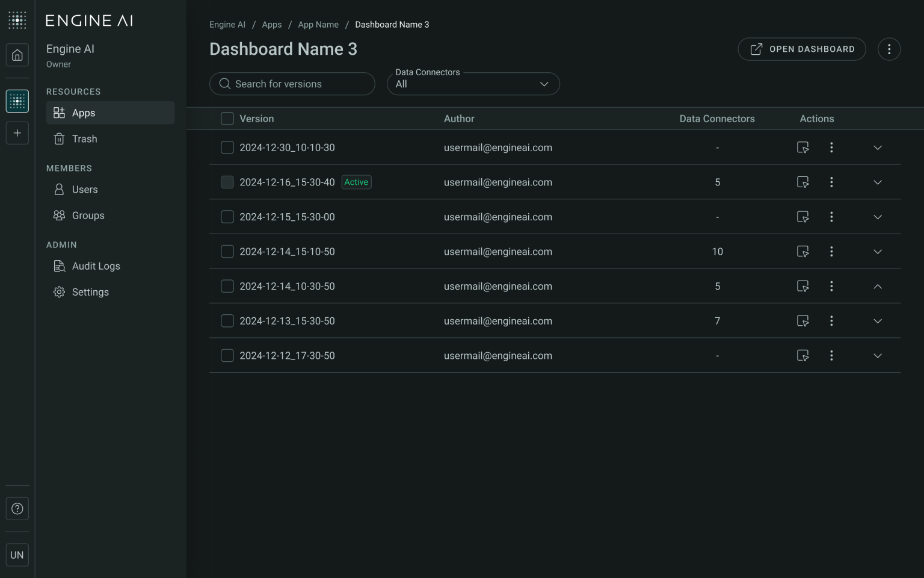The height and width of the screenshot is (578, 924).
Task: Click the green Active badge
Action: pyautogui.click(x=356, y=182)
